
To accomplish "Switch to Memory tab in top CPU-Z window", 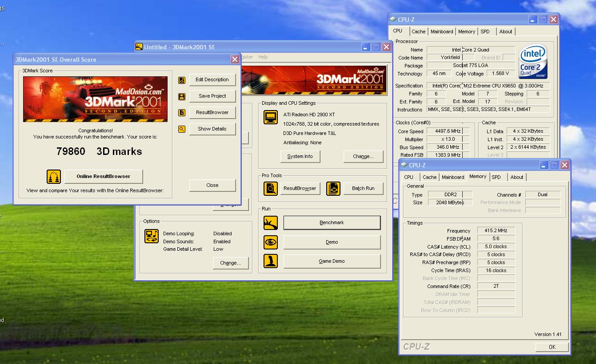I will click(467, 32).
